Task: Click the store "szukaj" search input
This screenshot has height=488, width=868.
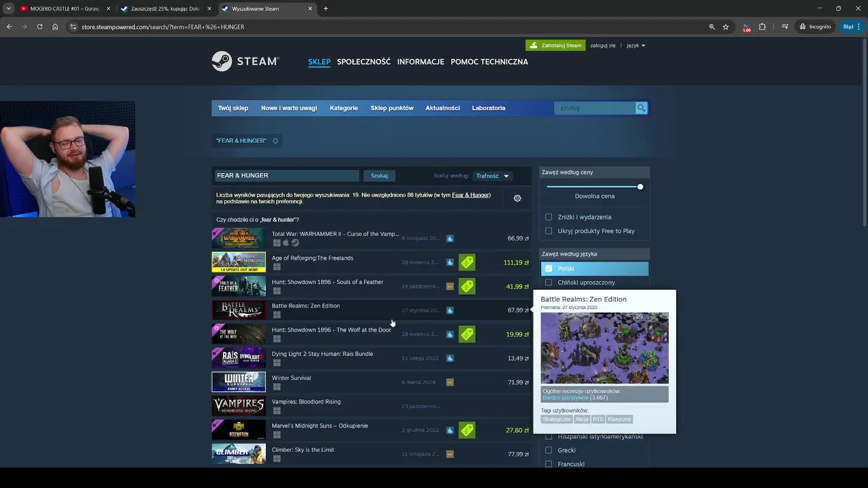Action: point(595,108)
